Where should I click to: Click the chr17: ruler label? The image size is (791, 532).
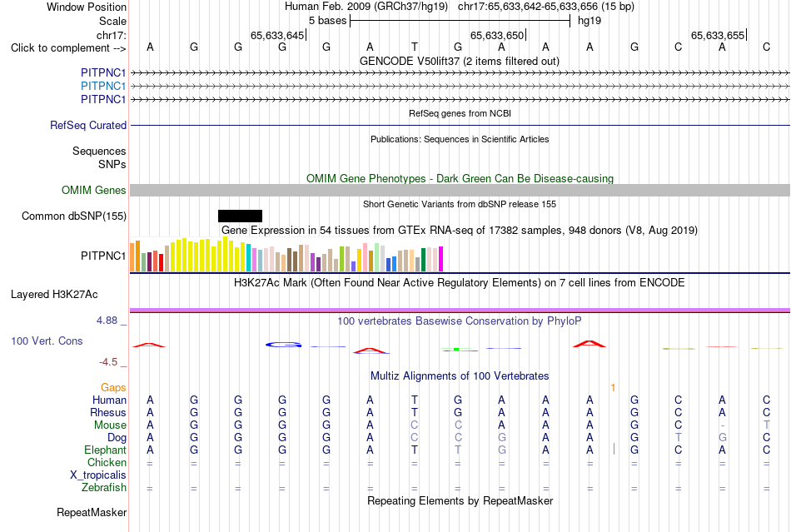tap(111, 35)
